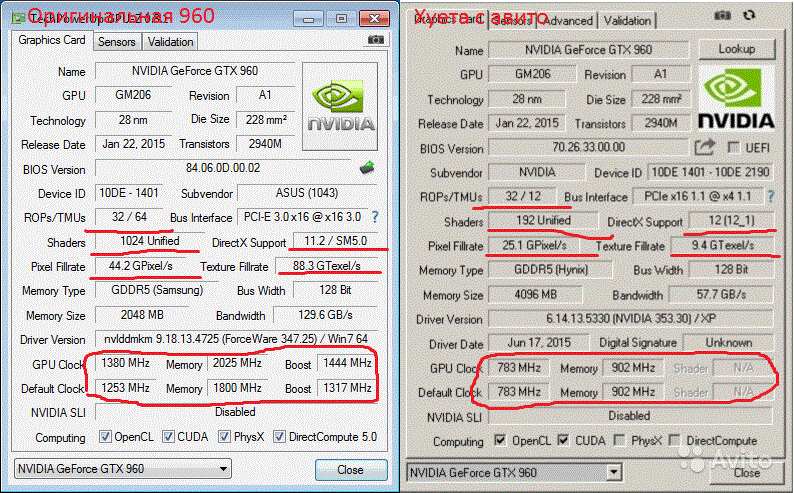The image size is (794, 493).
Task: Click the Texture Fillrate value 88.3 GTexel/s
Action: tap(327, 266)
